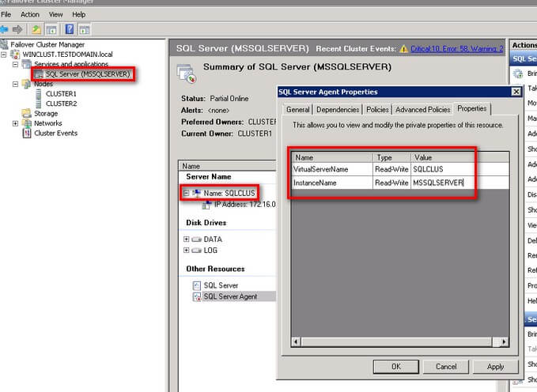This screenshot has height=392, width=537.
Task: Select the Properties tab in dialog
Action: pos(472,108)
